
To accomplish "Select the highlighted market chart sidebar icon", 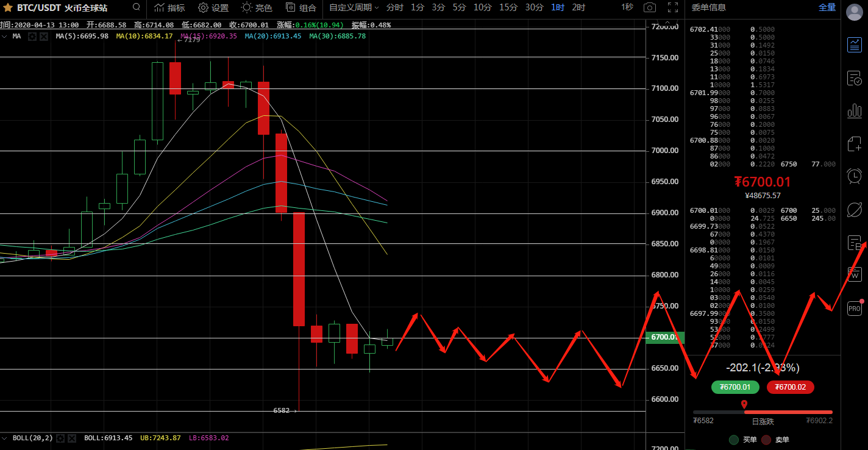I will click(855, 44).
